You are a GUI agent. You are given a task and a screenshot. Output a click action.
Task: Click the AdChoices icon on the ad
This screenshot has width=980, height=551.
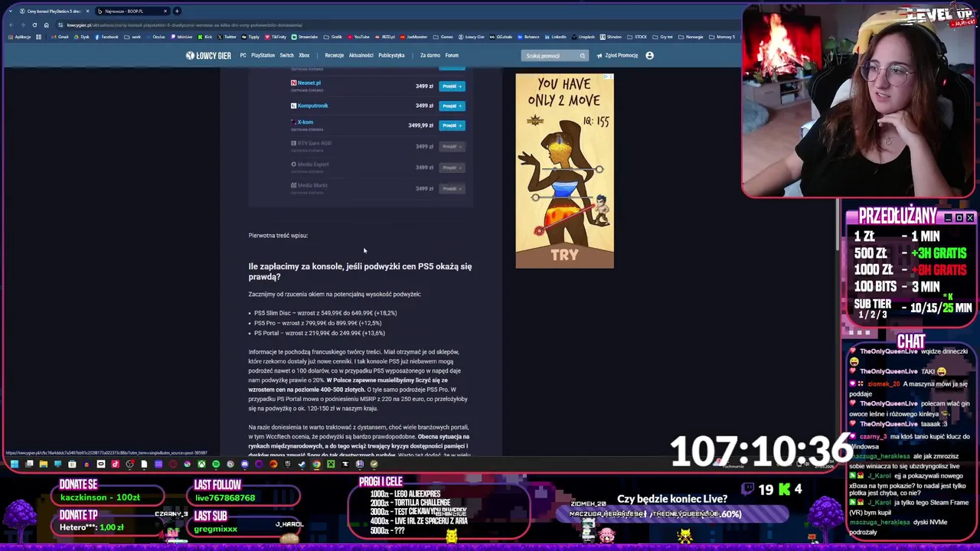(609, 77)
